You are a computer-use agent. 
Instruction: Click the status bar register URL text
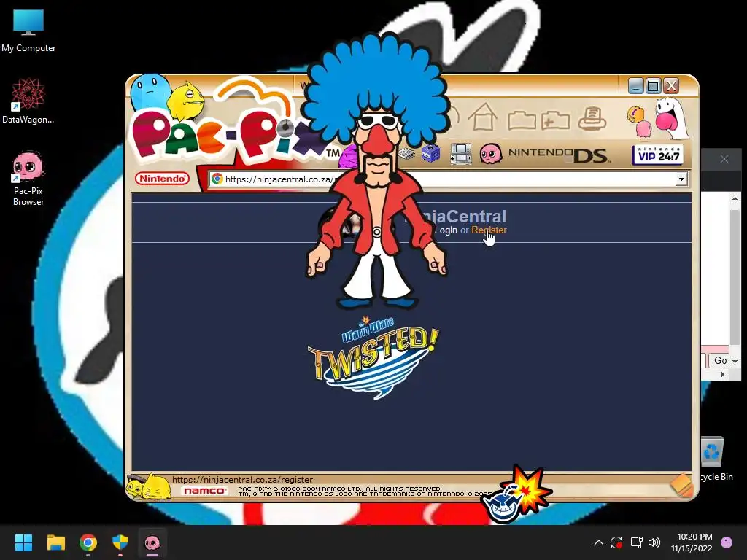[x=242, y=480]
